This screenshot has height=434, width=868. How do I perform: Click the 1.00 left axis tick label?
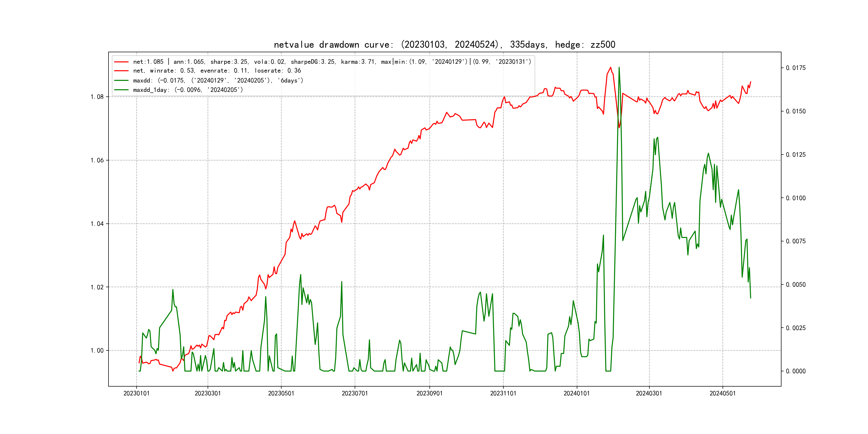tap(97, 351)
